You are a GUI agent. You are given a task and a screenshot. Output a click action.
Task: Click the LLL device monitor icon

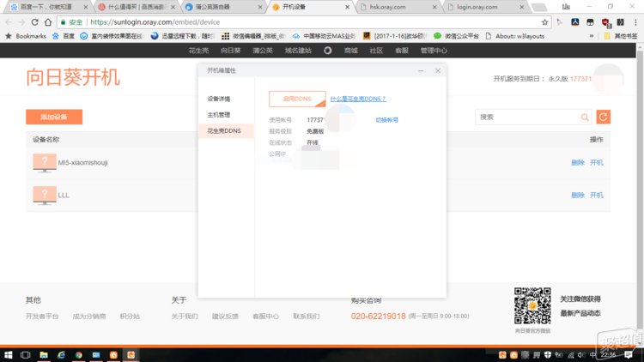(x=44, y=196)
